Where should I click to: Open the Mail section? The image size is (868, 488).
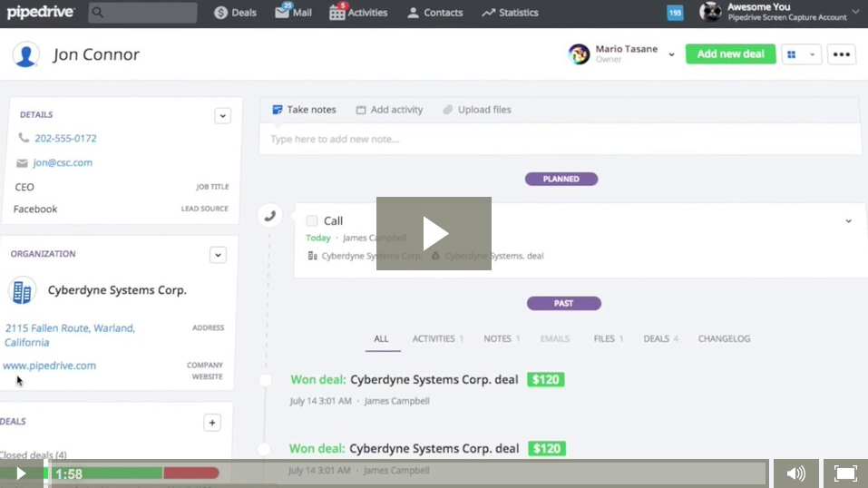click(293, 12)
